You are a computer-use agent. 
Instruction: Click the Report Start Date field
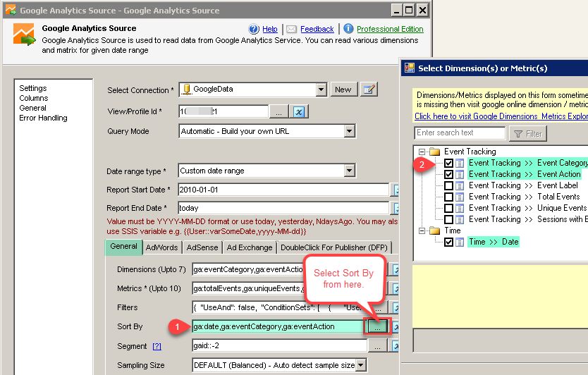(283, 190)
